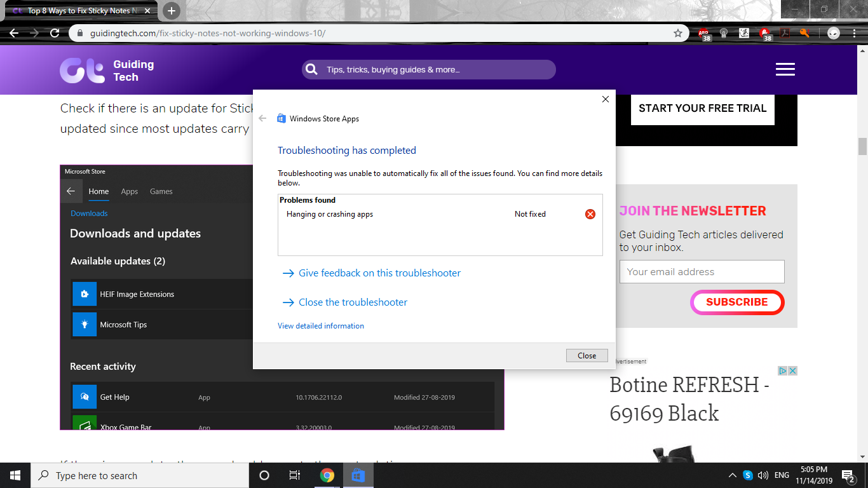Click the HEIF Image Extensions app icon
The width and height of the screenshot is (868, 488).
click(85, 294)
